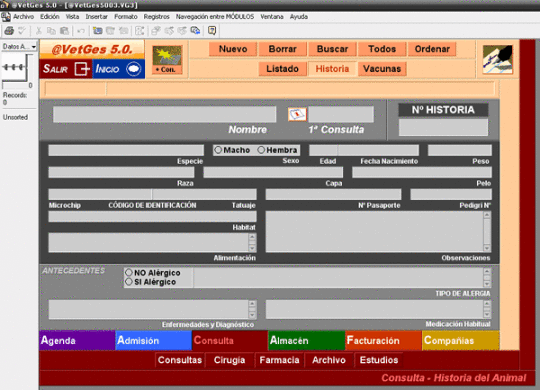Screen dimensions: 540x390
Task: Go to the Admisión module
Action: click(154, 340)
